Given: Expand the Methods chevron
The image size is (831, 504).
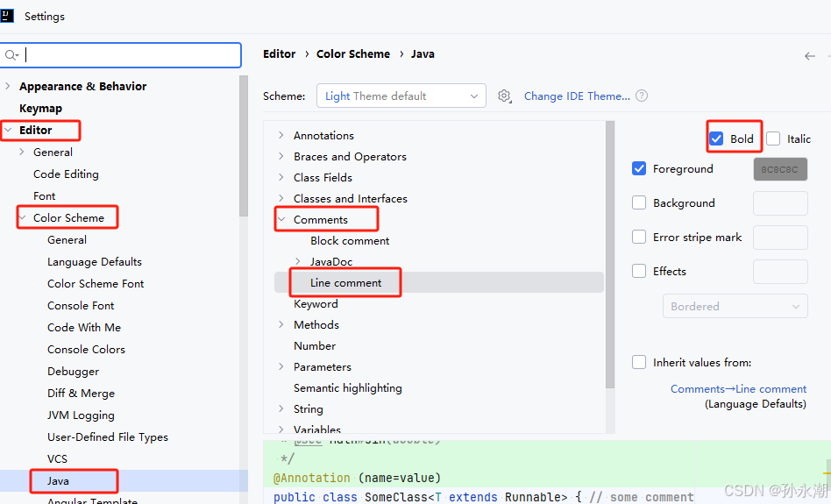Looking at the screenshot, I should 281,324.
